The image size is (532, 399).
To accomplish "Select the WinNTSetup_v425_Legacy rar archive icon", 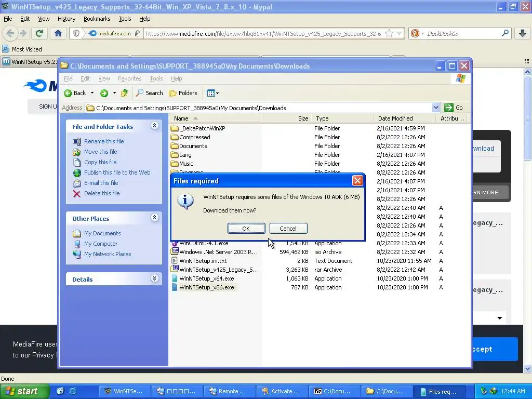I will (175, 269).
